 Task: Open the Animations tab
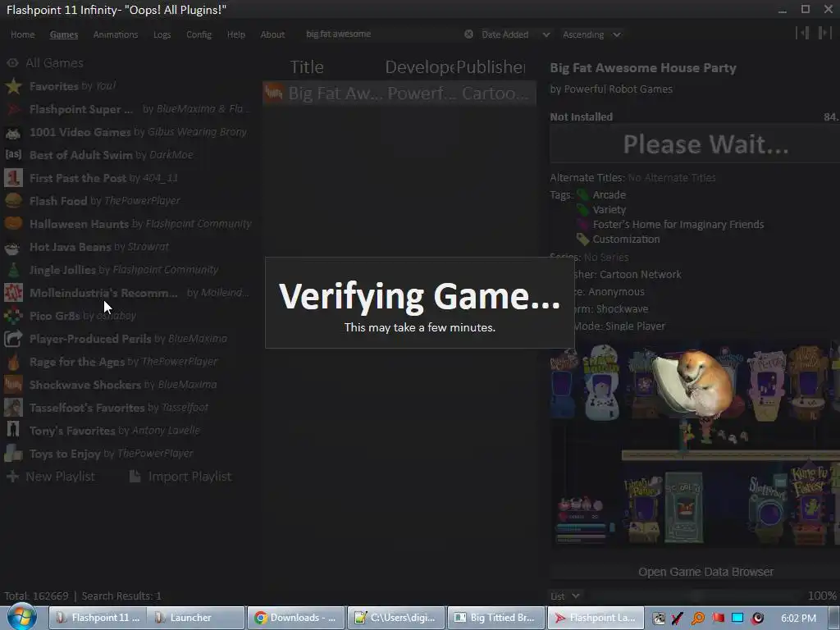[116, 34]
